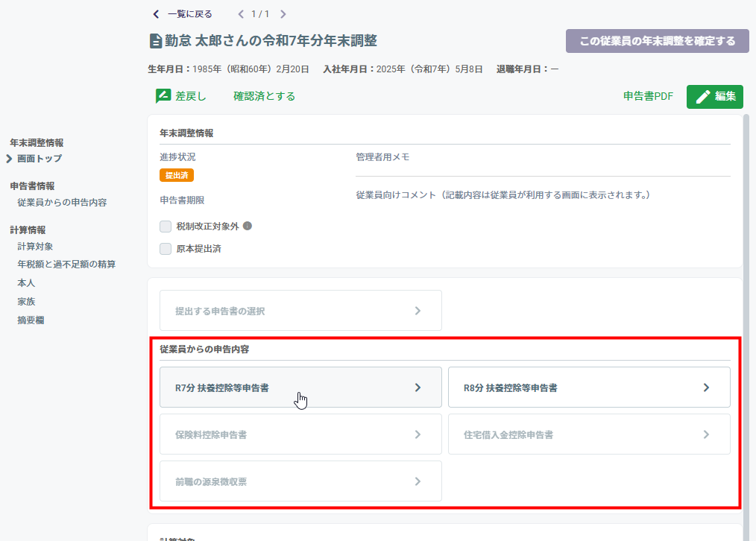Image resolution: width=756 pixels, height=541 pixels.
Task: Click the 差戻し return icon
Action: coord(163,96)
